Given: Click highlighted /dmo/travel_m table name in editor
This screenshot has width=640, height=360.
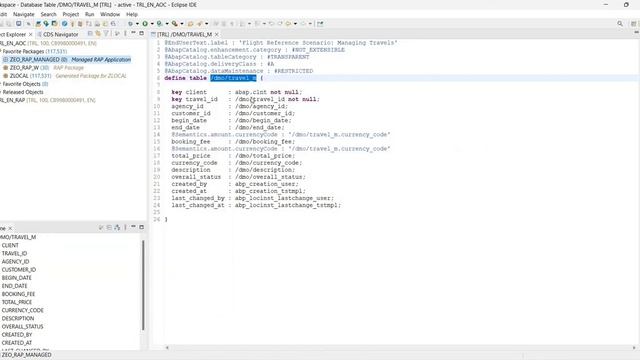Looking at the screenshot, I should (x=233, y=78).
